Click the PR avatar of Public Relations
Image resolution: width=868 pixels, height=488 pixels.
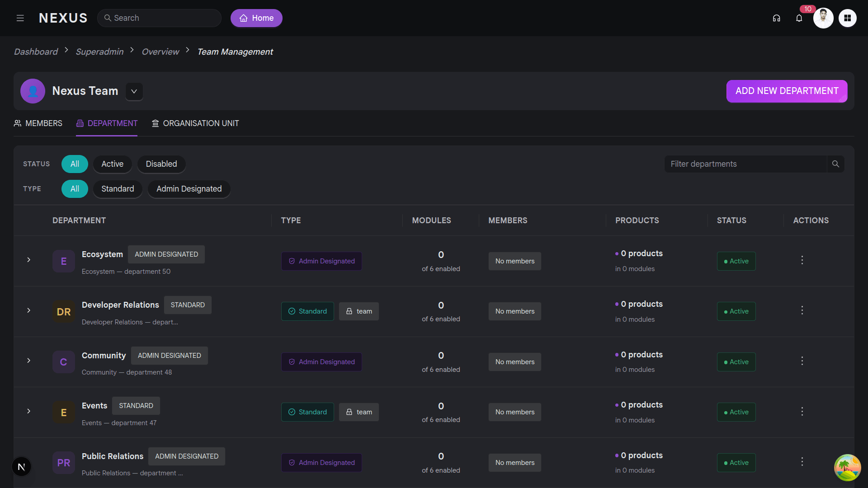63,463
